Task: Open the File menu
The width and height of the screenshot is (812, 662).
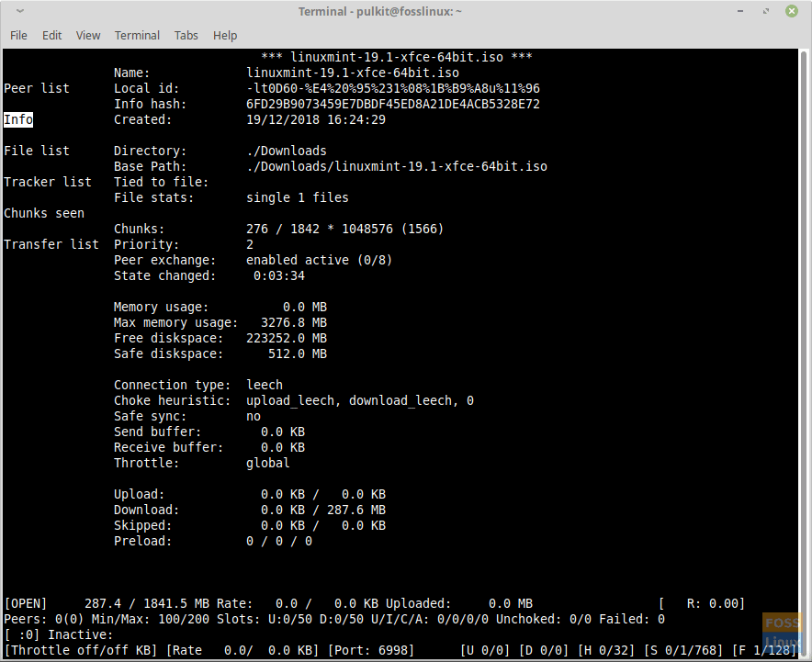Action: tap(18, 35)
